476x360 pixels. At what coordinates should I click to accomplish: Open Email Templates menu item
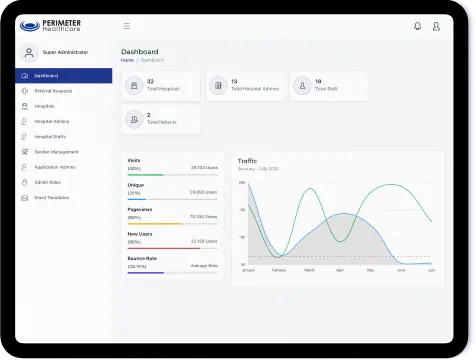(64, 198)
